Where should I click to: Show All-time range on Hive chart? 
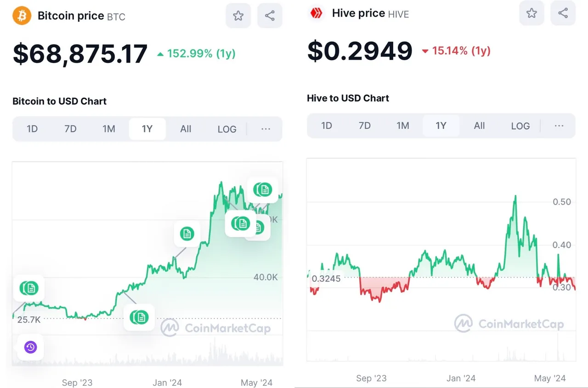tap(479, 126)
